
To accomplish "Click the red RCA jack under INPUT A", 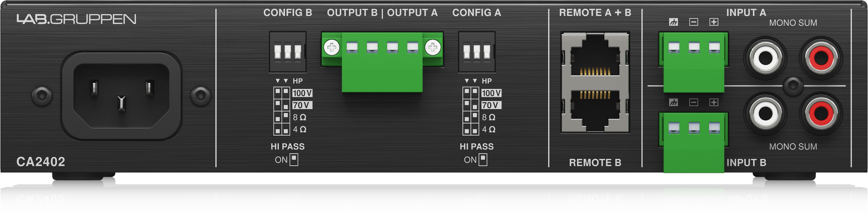I will 821,57.
